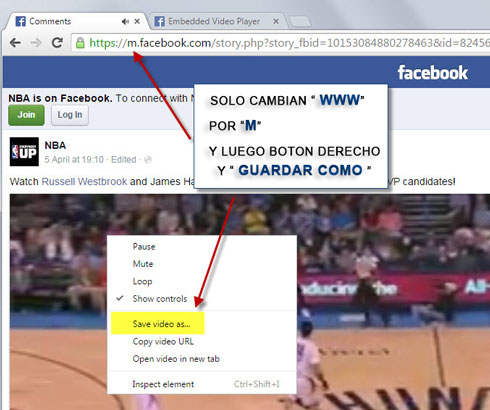Screen dimensions: 490x410
Task: Open the post timestamp 5 April at 19:10
Action: pos(74,160)
